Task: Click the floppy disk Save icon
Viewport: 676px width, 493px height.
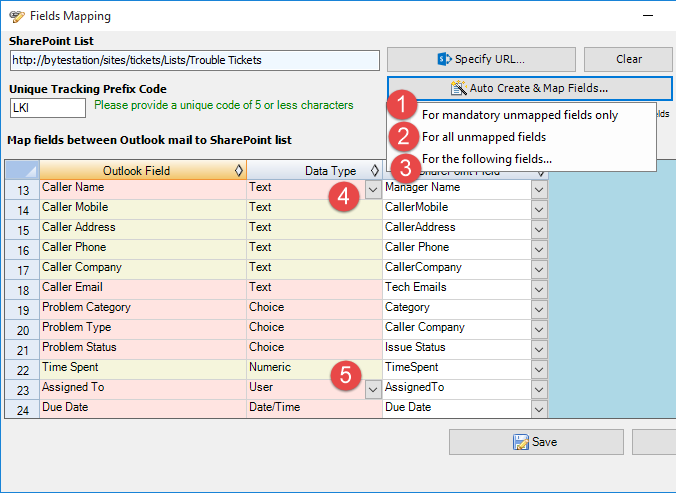Action: click(x=520, y=442)
